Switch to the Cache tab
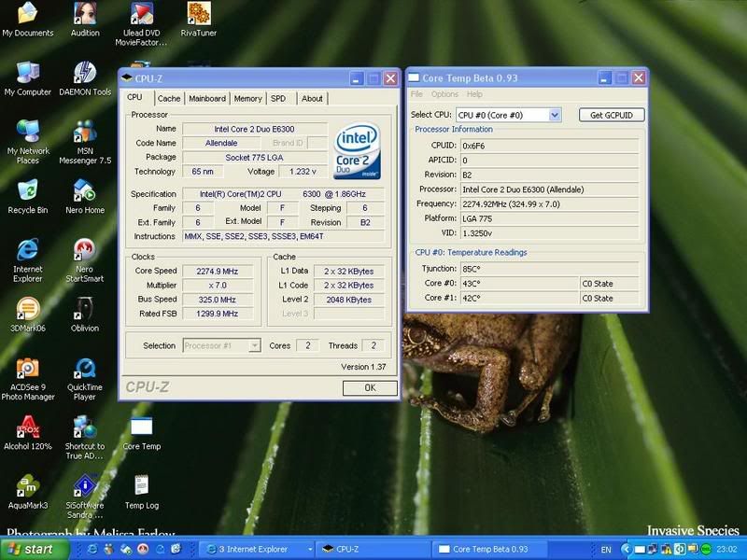 click(x=169, y=99)
